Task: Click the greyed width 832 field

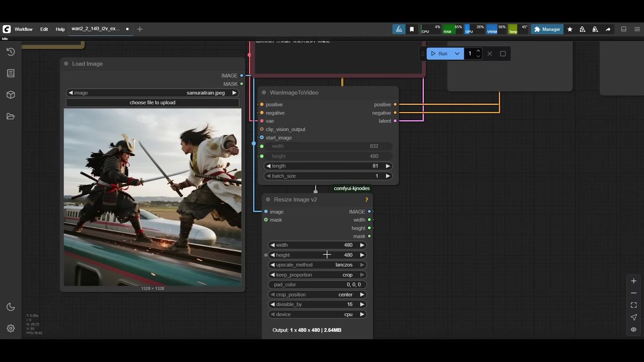Action: point(328,146)
